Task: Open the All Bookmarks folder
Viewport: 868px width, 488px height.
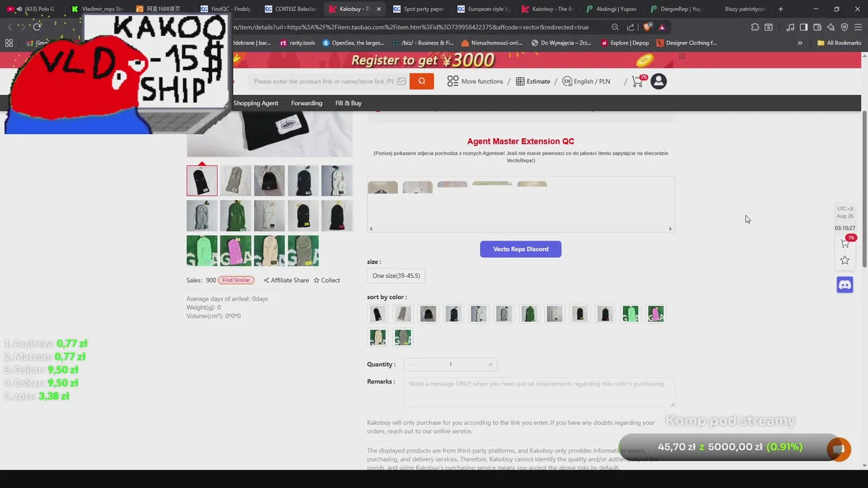Action: coord(839,43)
